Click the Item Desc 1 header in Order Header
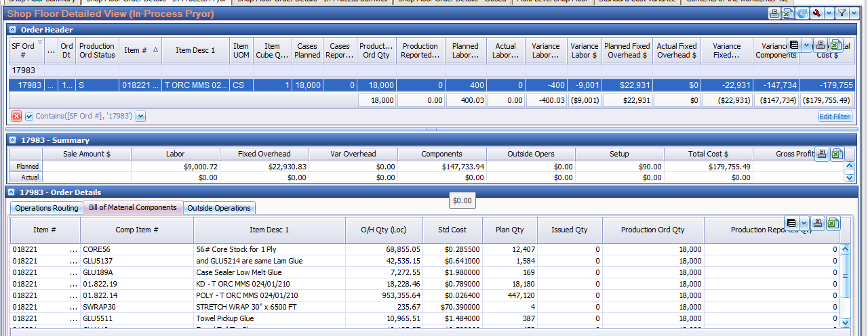 [x=195, y=51]
